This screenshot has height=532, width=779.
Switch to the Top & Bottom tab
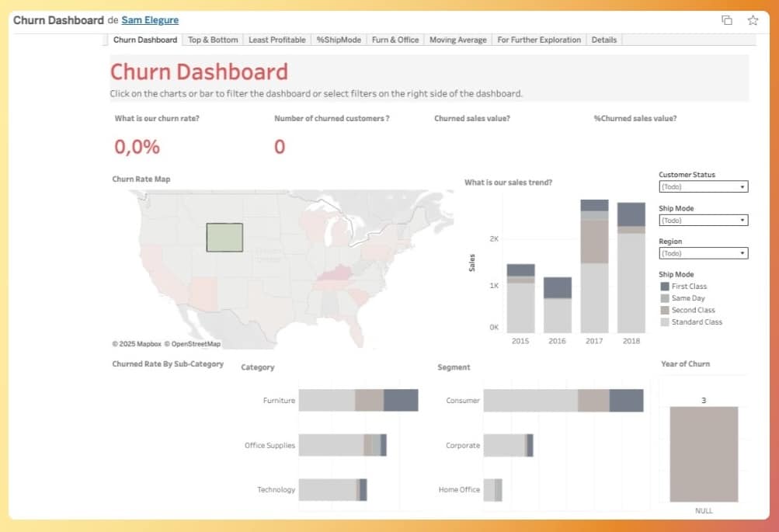(213, 40)
